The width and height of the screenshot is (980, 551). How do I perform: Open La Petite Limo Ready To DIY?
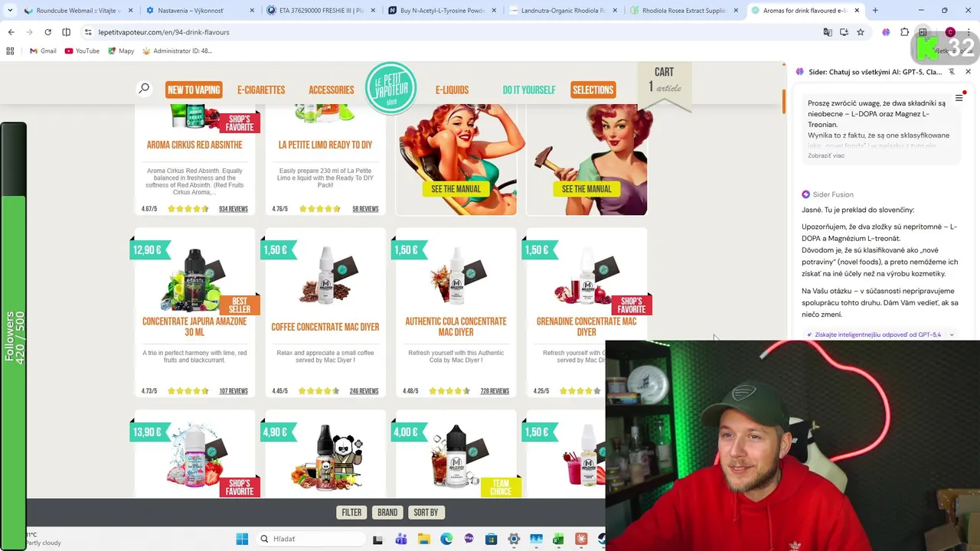coord(325,145)
